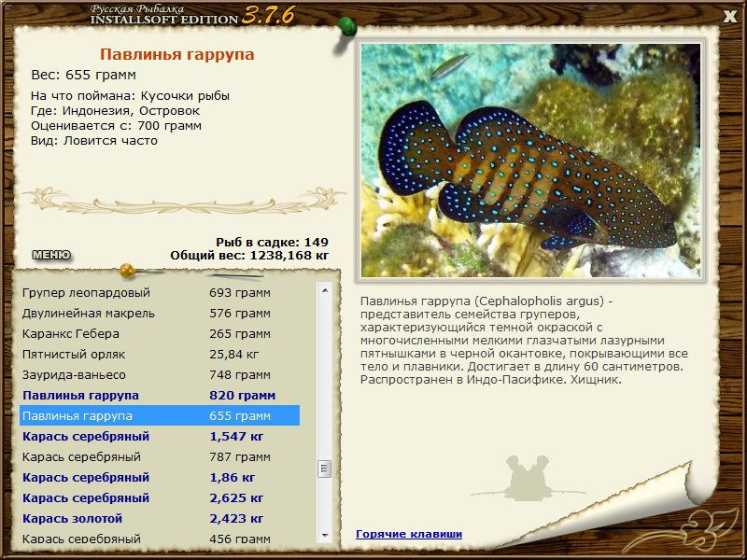Click Где: Индонезия, Островок text
Image resolution: width=747 pixels, height=560 pixels.
115,110
